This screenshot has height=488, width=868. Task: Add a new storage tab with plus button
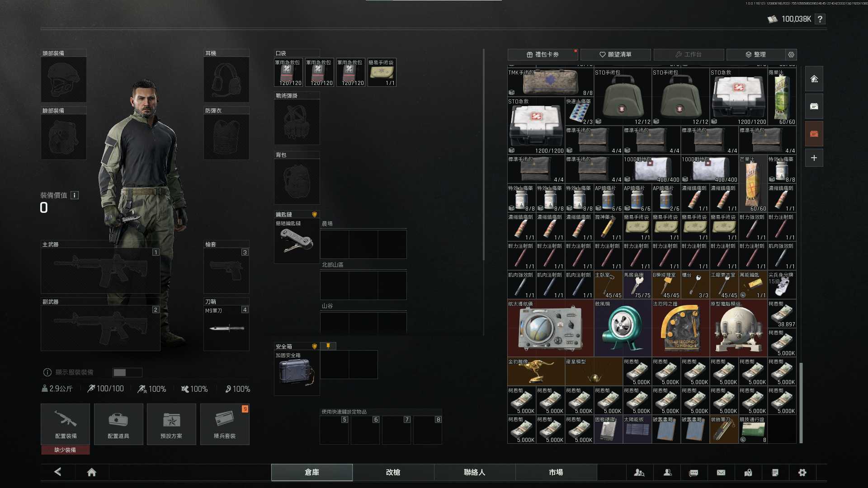coord(814,158)
